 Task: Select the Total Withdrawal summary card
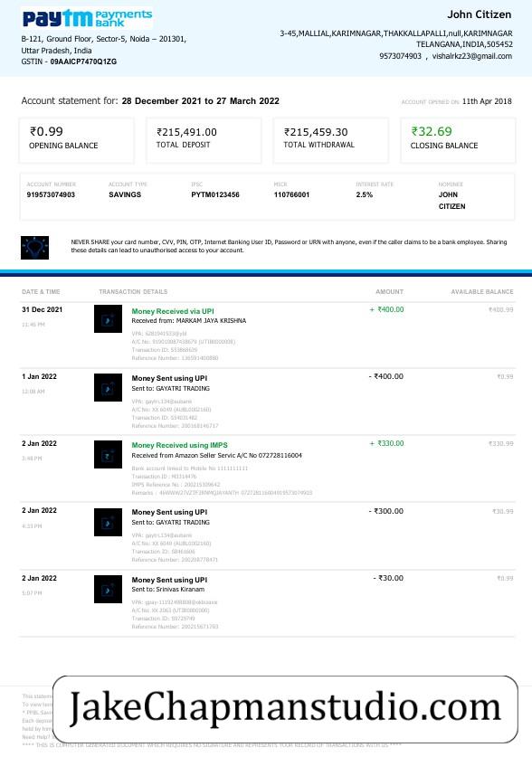(330, 140)
